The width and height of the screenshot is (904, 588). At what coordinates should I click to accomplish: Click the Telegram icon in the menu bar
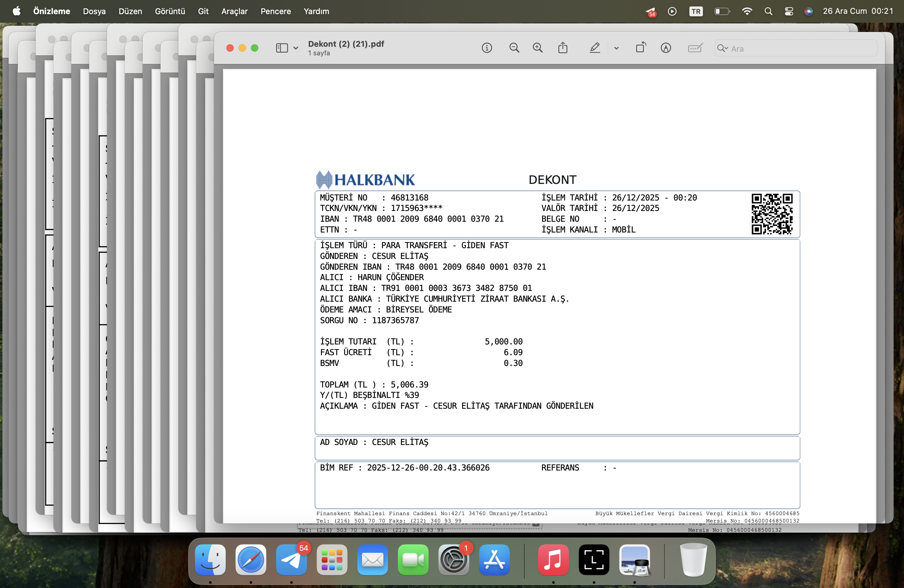pos(651,12)
